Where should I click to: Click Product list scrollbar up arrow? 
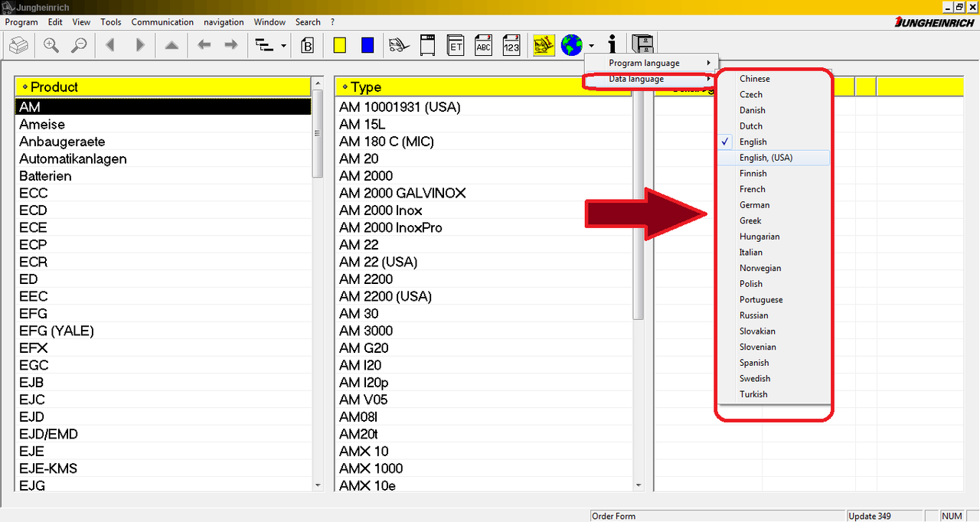coord(318,83)
